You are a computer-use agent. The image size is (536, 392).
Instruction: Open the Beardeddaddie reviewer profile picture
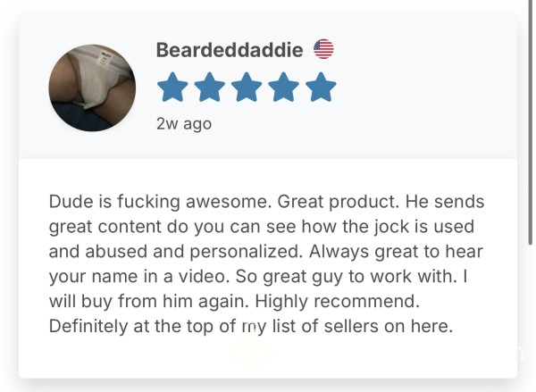point(92,88)
